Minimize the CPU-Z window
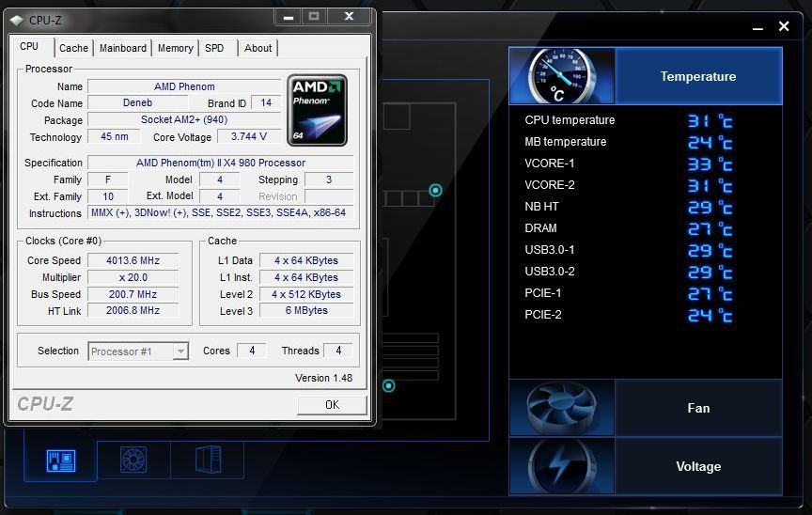 [289, 17]
